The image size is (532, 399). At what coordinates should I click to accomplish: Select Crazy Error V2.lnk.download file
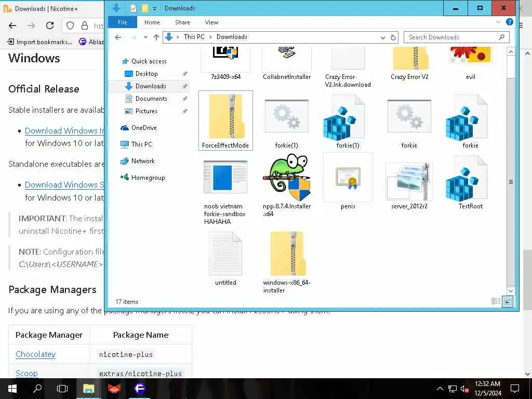point(348,66)
